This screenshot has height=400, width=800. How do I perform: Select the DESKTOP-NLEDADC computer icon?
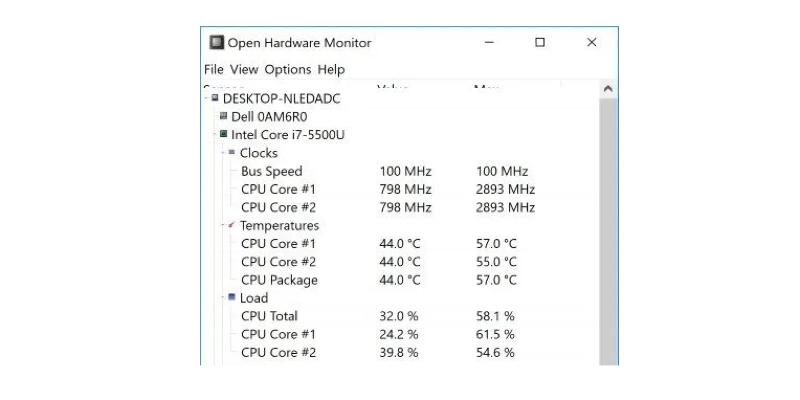[215, 98]
